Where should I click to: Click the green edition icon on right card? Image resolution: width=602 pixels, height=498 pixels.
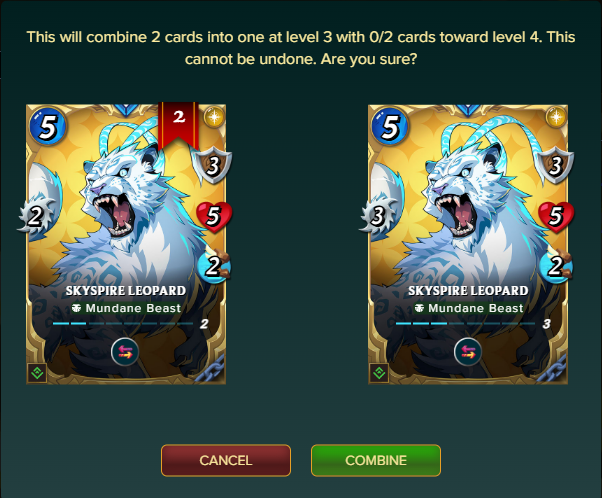[379, 372]
